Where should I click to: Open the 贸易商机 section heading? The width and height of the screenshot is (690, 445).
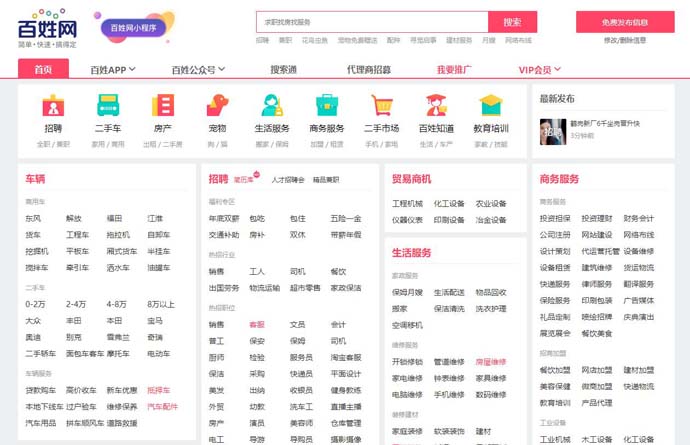coord(411,179)
